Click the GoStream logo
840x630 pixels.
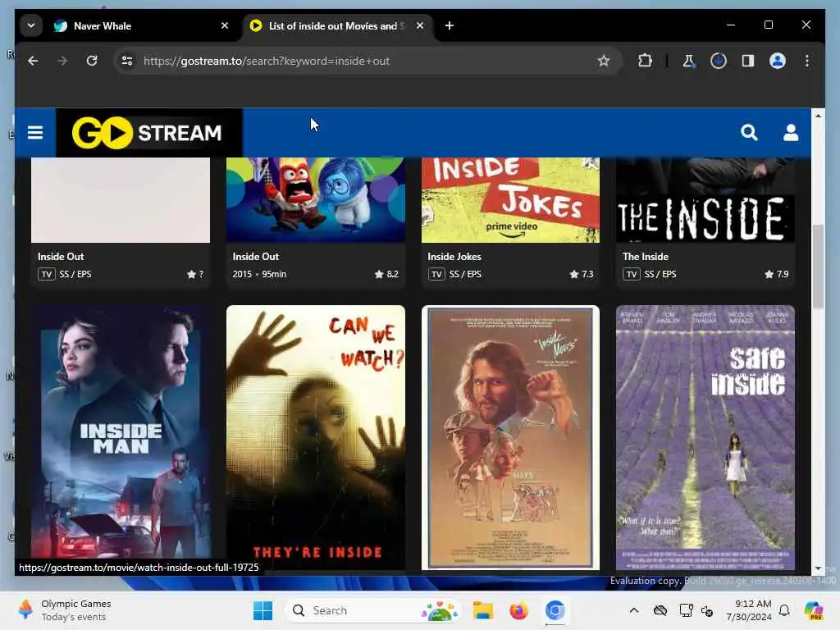click(148, 132)
